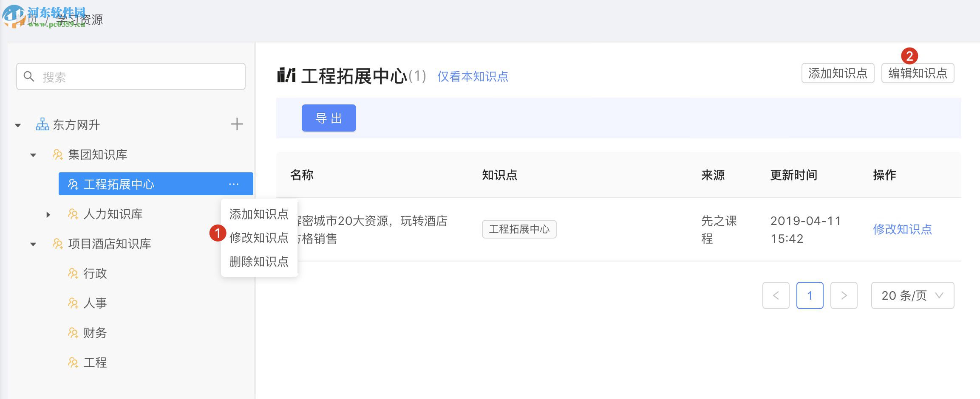Image resolution: width=980 pixels, height=399 pixels.
Task: Collapse the 集团知识库 node
Action: [x=33, y=155]
